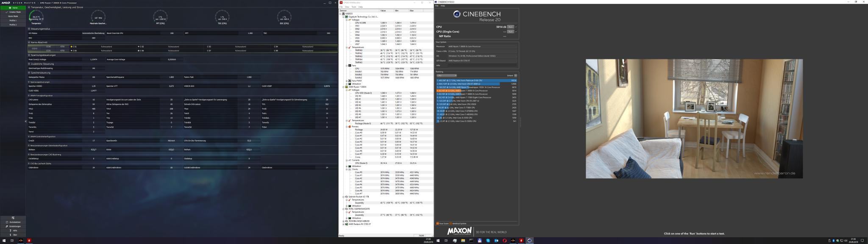
Task: Expand the Fans PWM node
Action: click(346, 81)
